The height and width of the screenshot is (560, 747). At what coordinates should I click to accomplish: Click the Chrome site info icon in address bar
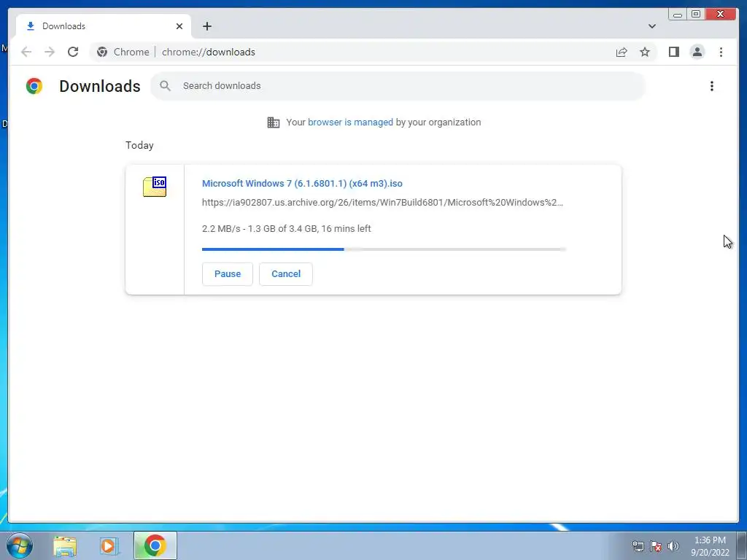(102, 52)
